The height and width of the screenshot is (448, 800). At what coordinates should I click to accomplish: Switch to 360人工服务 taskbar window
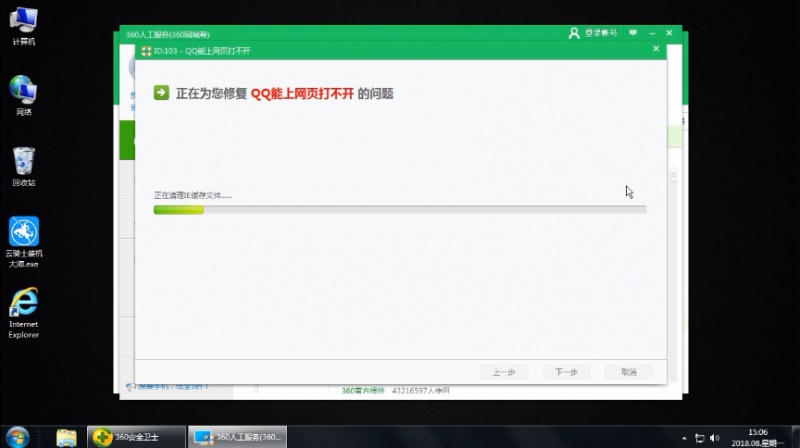tap(238, 437)
